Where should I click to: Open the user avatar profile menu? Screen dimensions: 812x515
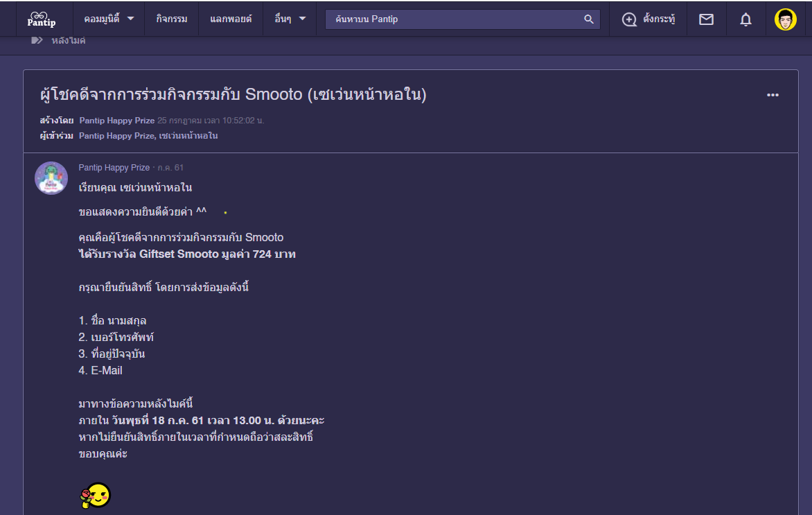[786, 19]
